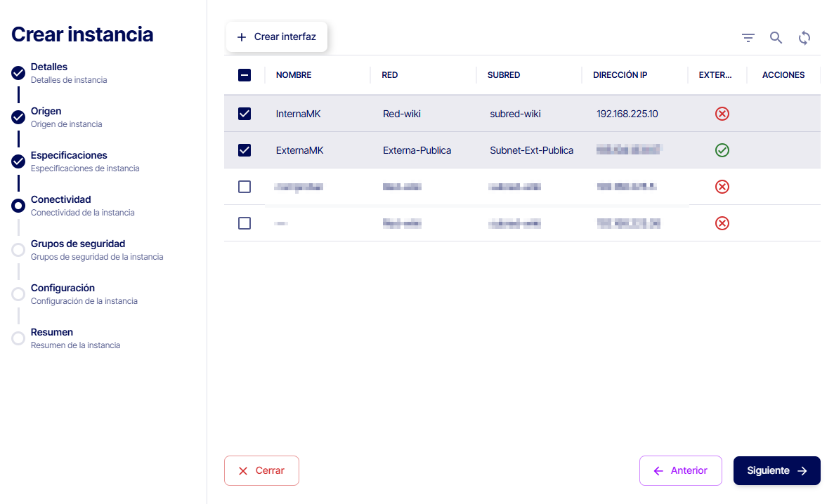Click the Cerrar button
This screenshot has height=504, width=834.
[261, 471]
